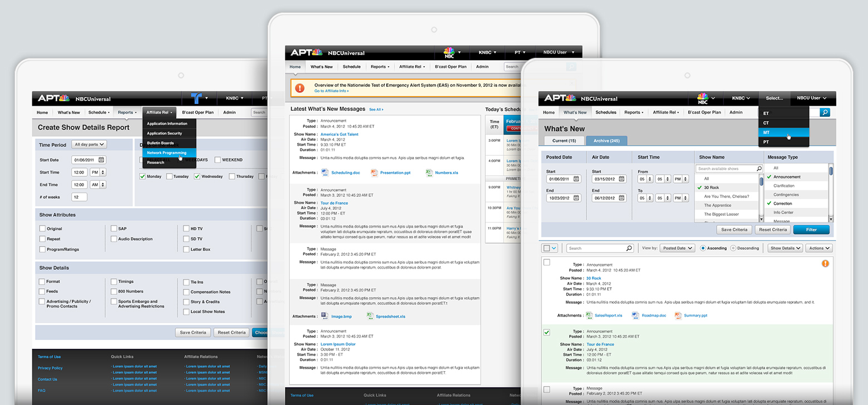Image resolution: width=868 pixels, height=405 pixels.
Task: Open the All day parts dropdown
Action: point(89,145)
